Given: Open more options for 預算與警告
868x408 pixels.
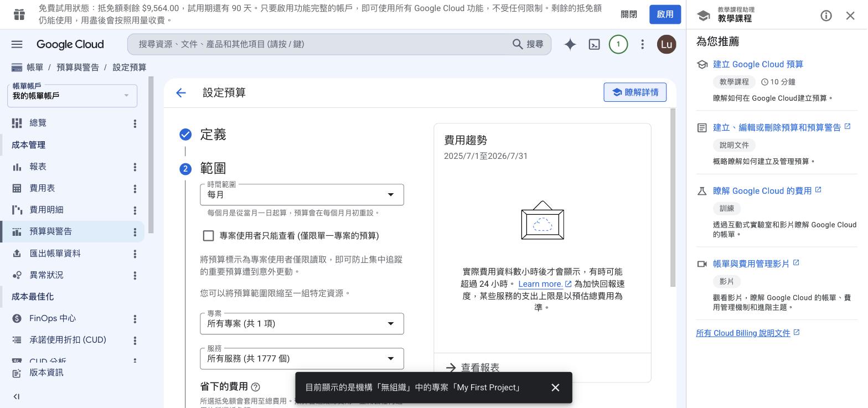Looking at the screenshot, I should [135, 232].
